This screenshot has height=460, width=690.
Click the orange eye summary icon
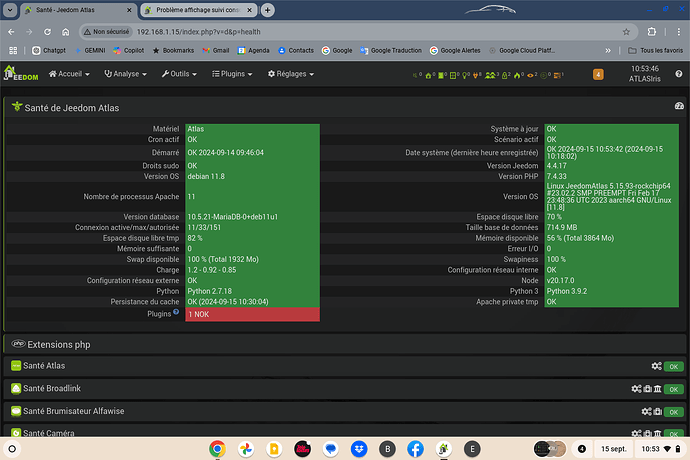coord(530,75)
